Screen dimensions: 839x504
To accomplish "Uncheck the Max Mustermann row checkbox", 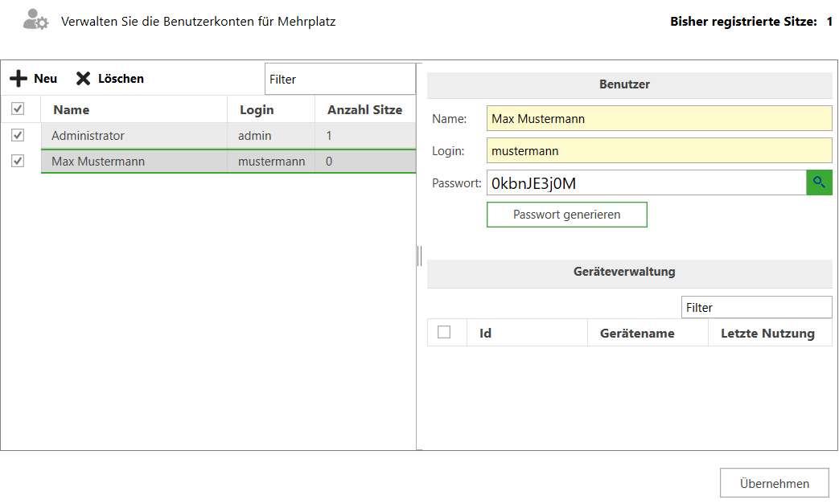I will (18, 162).
